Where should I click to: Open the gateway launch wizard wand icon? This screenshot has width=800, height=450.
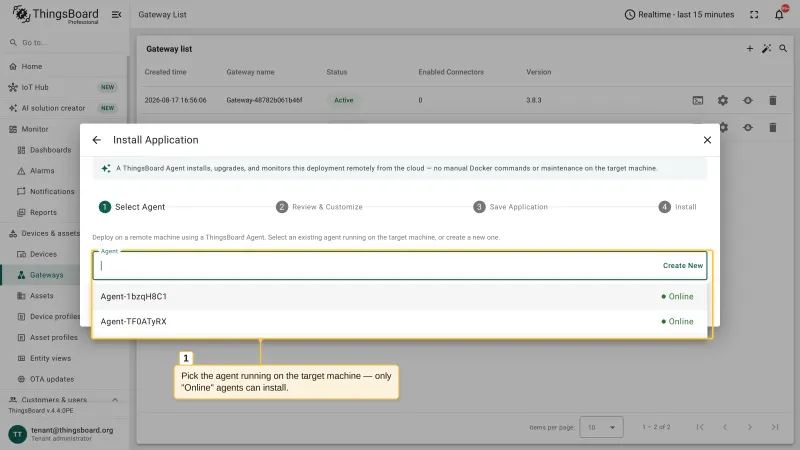point(766,48)
